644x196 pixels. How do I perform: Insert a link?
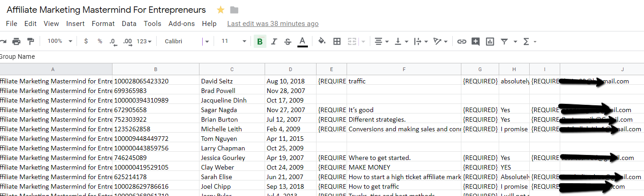pos(462,41)
